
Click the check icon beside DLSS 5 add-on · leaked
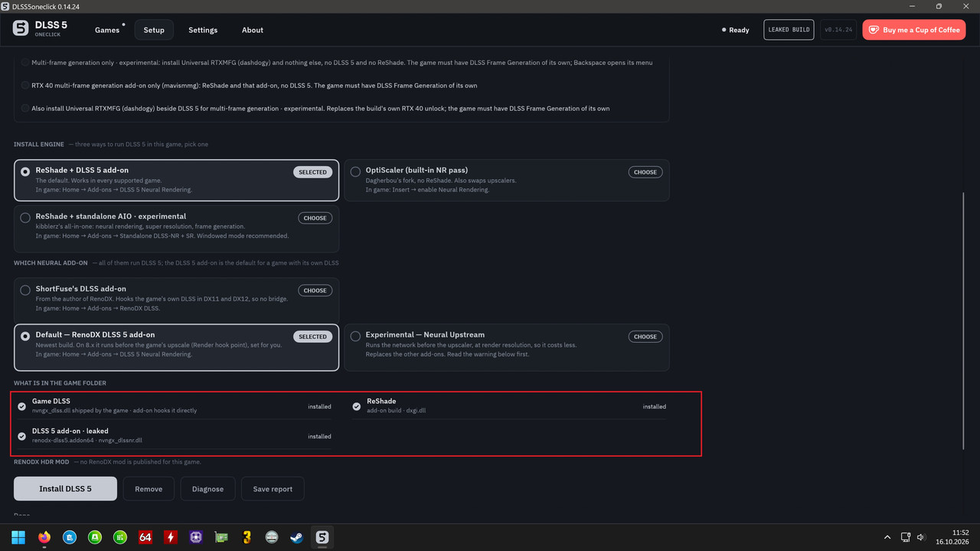tap(21, 436)
